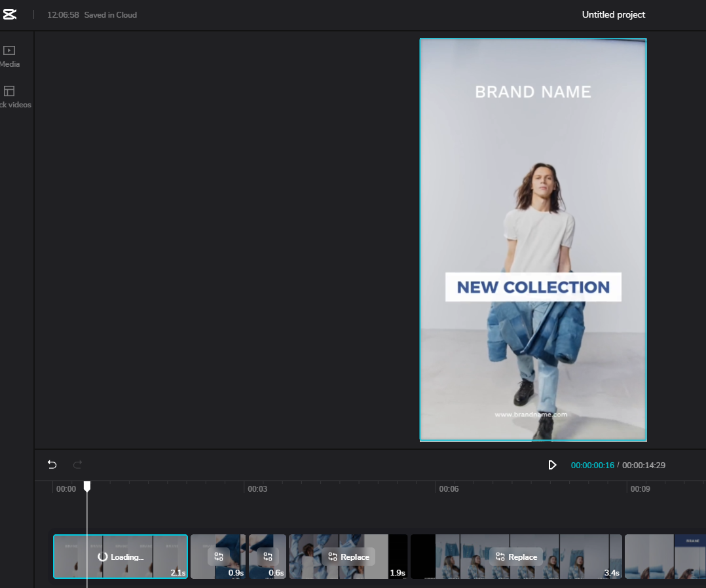This screenshot has width=706, height=588.
Task: Click the timeline playhead handle
Action: pos(87,487)
